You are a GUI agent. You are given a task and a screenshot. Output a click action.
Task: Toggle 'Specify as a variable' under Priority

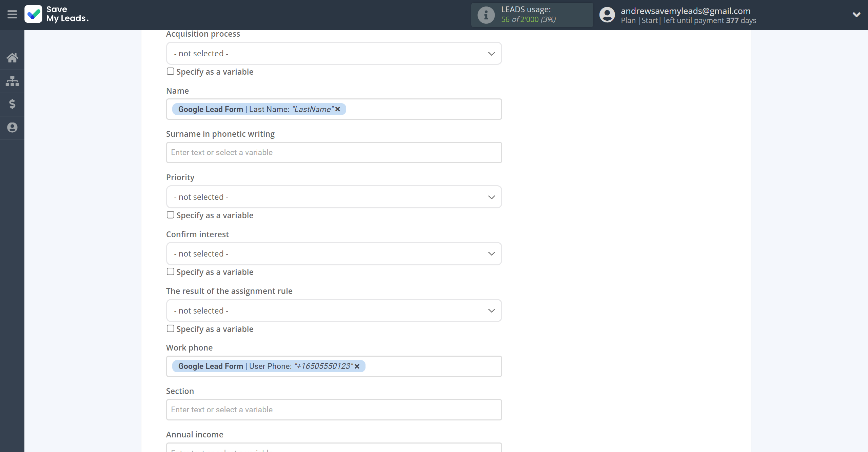pos(170,215)
